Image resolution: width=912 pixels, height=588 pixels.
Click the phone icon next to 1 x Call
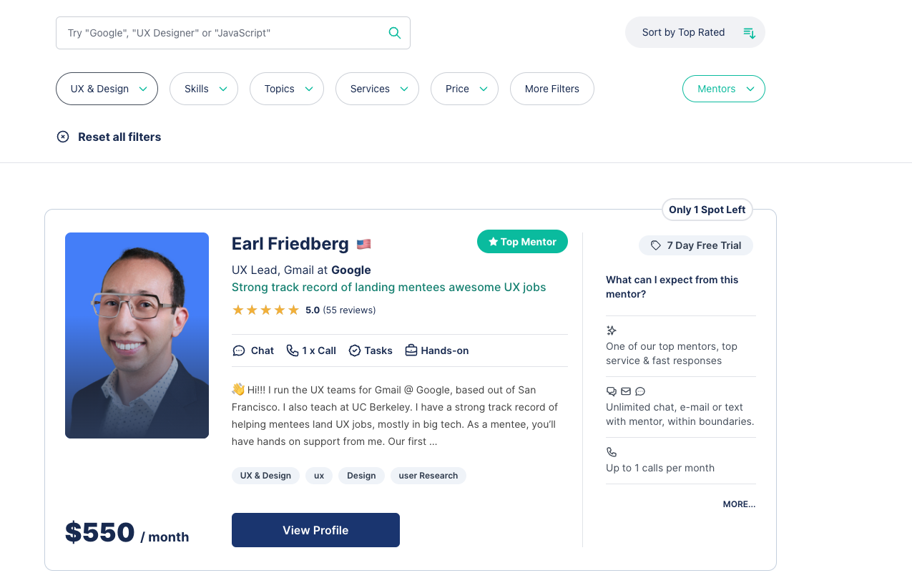click(291, 351)
